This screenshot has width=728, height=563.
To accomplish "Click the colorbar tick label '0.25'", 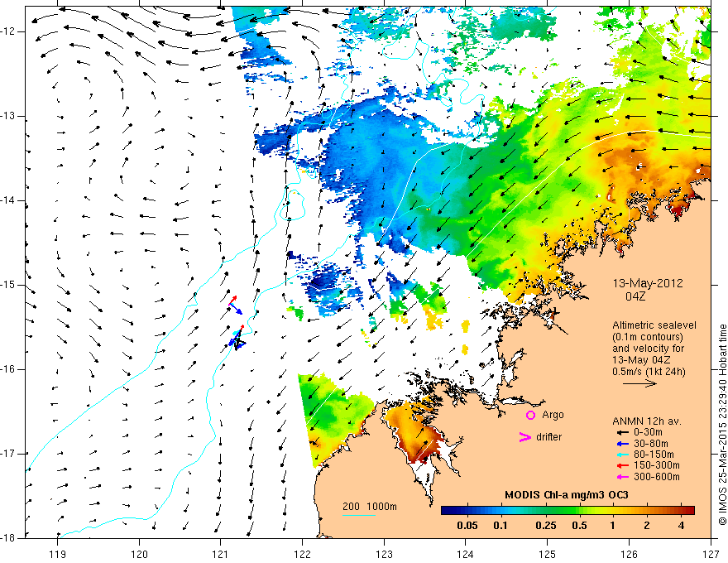I will tap(545, 526).
